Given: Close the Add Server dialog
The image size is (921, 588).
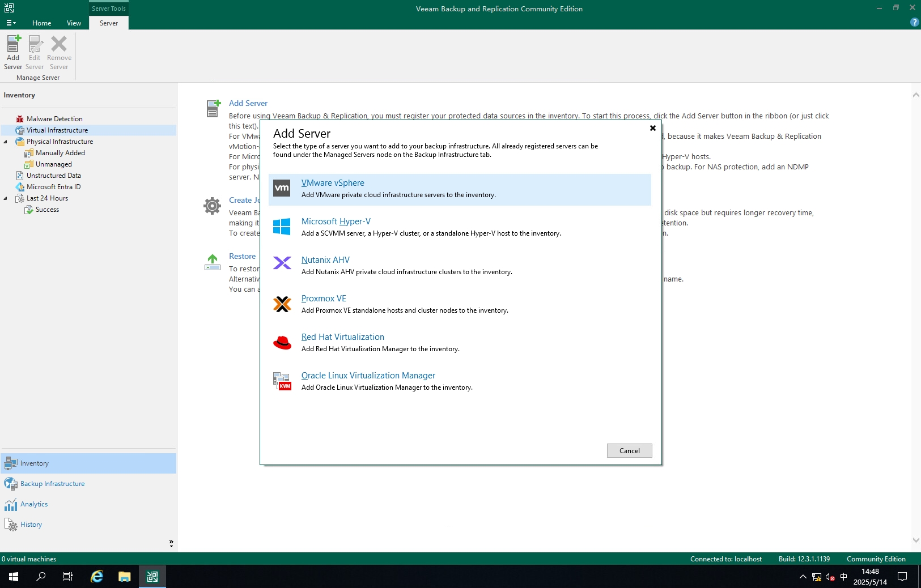Looking at the screenshot, I should pos(652,128).
